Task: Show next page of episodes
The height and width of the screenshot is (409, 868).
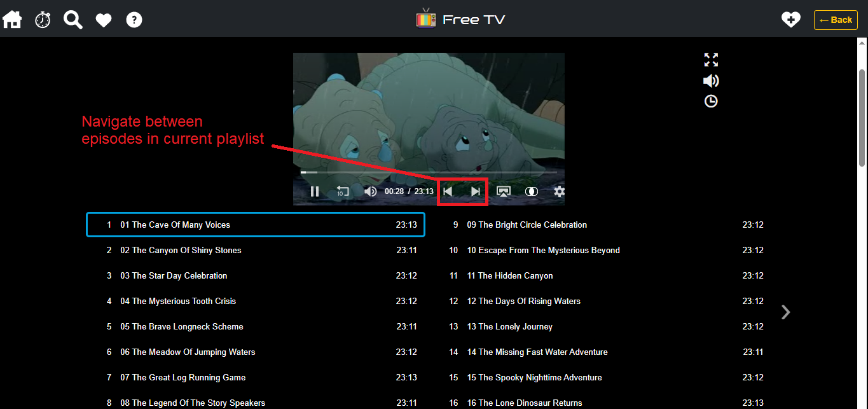Action: tap(786, 312)
